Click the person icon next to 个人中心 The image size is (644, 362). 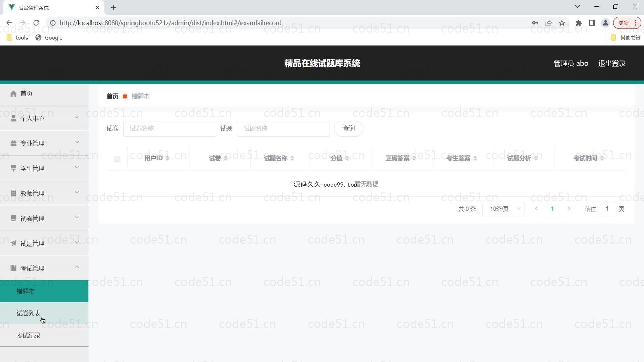tap(13, 118)
